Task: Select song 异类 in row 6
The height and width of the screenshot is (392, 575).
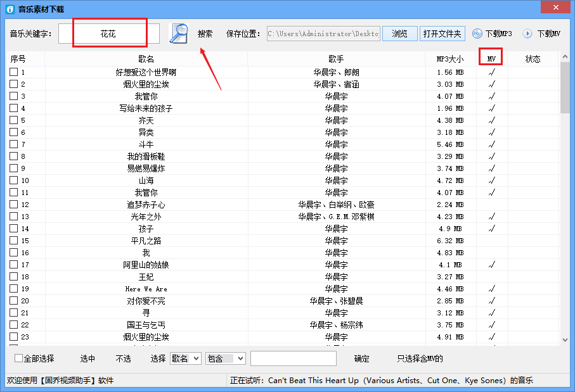Action: [x=146, y=132]
